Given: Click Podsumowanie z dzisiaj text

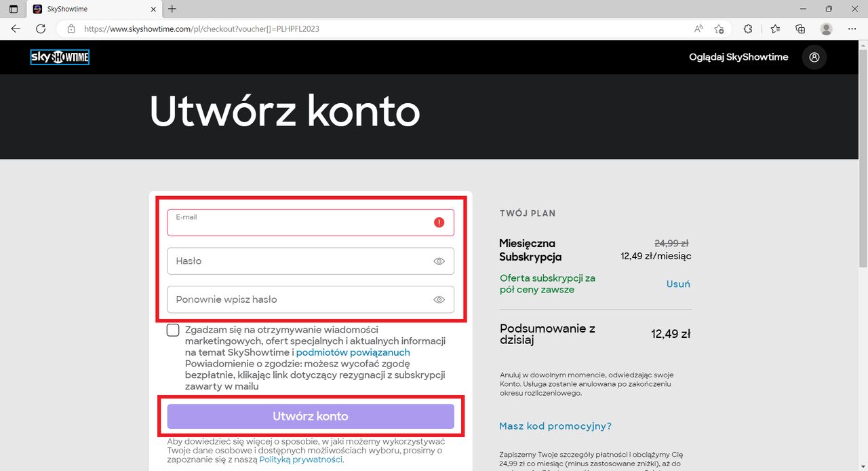Looking at the screenshot, I should pyautogui.click(x=547, y=334).
